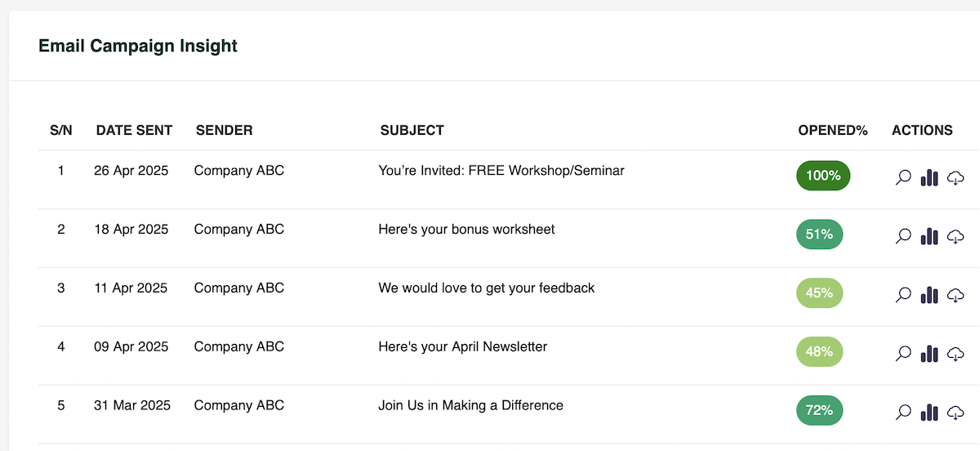Show bar chart for 11 Apr 2025 campaign
980x451 pixels.
pyautogui.click(x=929, y=295)
